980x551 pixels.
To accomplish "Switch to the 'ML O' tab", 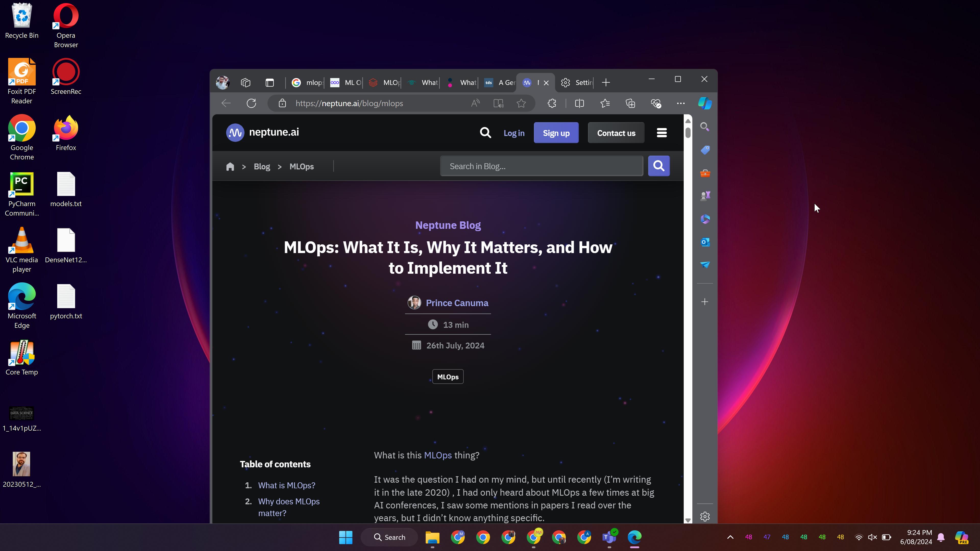I will (x=346, y=82).
